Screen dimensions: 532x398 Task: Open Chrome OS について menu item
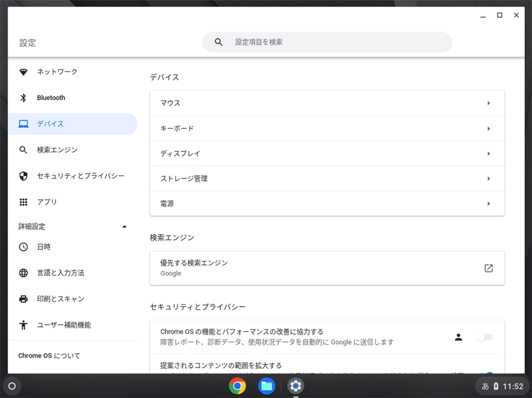(x=49, y=356)
